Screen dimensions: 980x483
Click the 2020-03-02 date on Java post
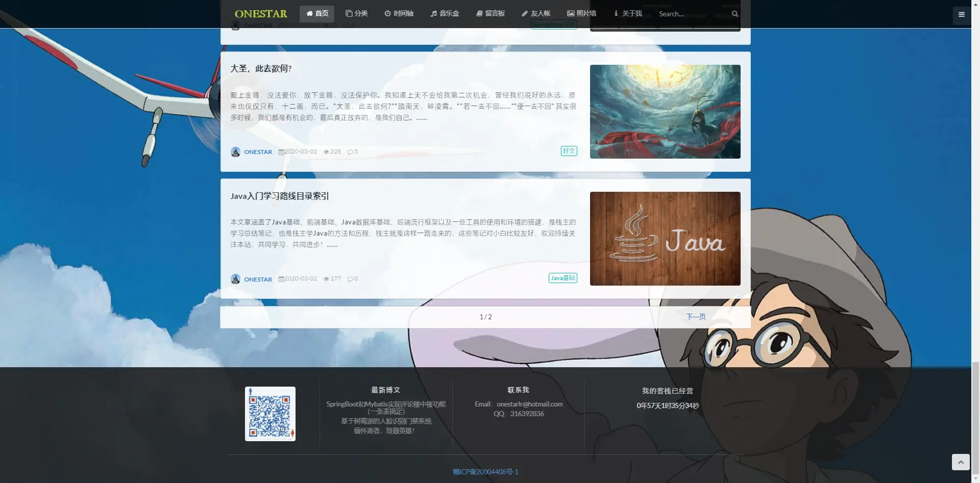301,279
